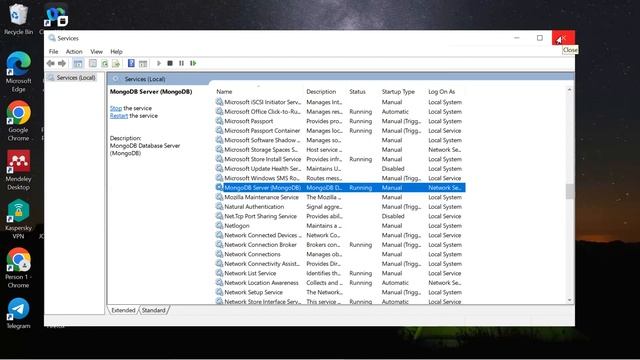The width and height of the screenshot is (640, 360).
Task: Select the Kaspersky VPN desktop shortcut
Action: pyautogui.click(x=18, y=219)
